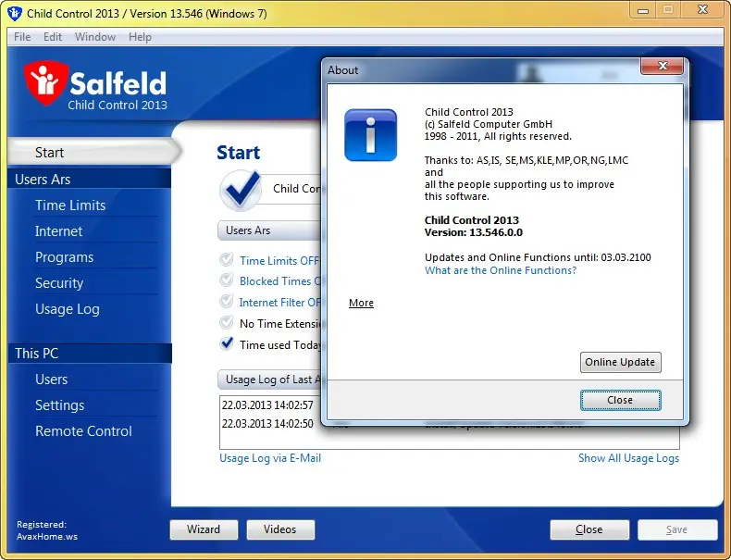Click the large blue checkmark status icon
Viewport: 731px width, 560px height.
241,190
